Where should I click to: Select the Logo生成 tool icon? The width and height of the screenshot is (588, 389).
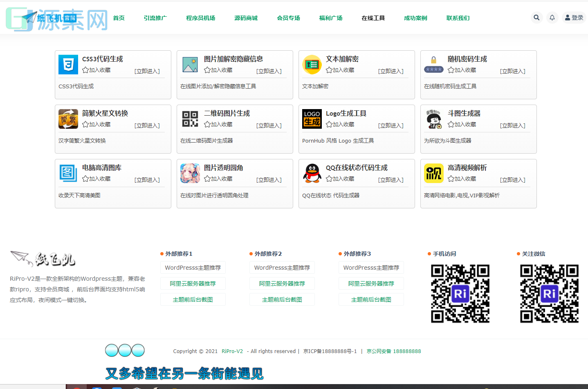[x=312, y=118]
